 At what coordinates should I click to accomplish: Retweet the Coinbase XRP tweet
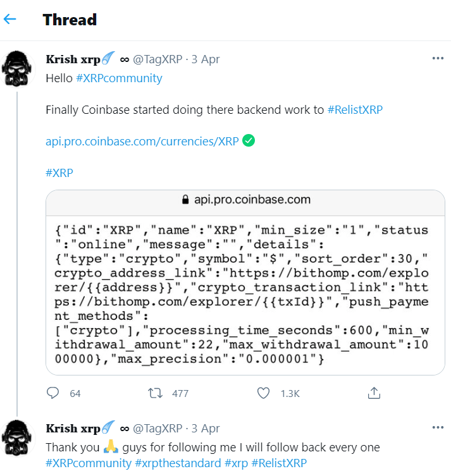pos(155,393)
